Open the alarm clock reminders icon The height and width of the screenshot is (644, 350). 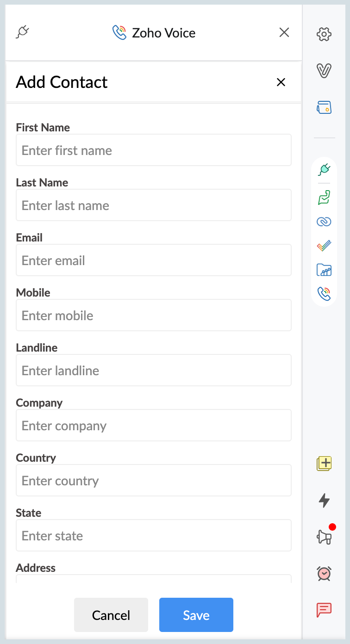[324, 573]
